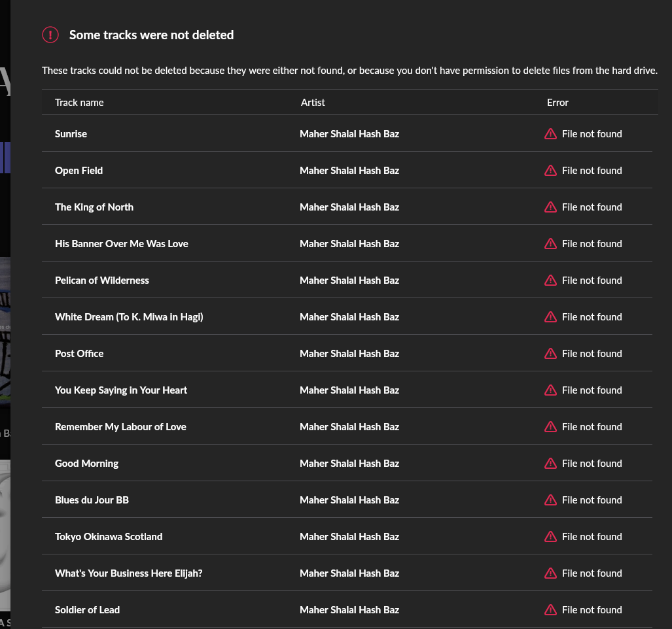Click the Track name column header
Viewport: 672px width, 629px height.
79,103
